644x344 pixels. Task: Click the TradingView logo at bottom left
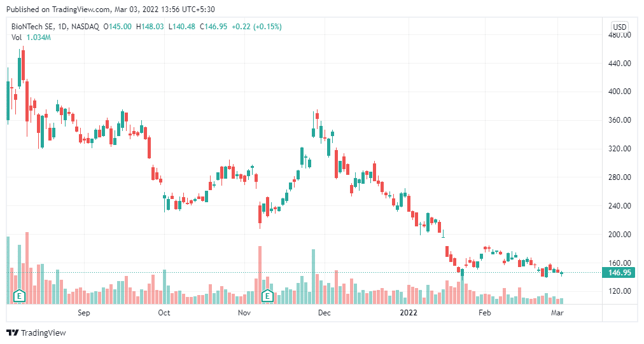(36, 333)
